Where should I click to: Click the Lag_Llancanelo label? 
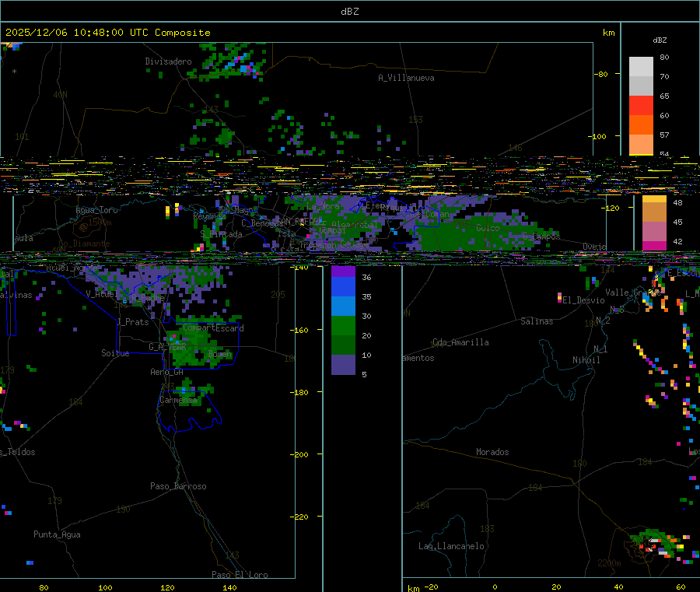point(451,546)
